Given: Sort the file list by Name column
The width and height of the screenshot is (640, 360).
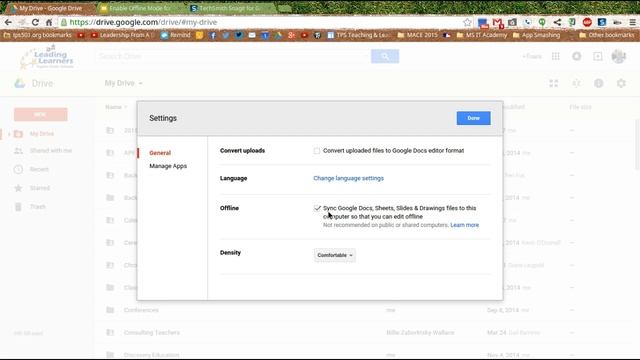Looking at the screenshot, I should click(116, 107).
